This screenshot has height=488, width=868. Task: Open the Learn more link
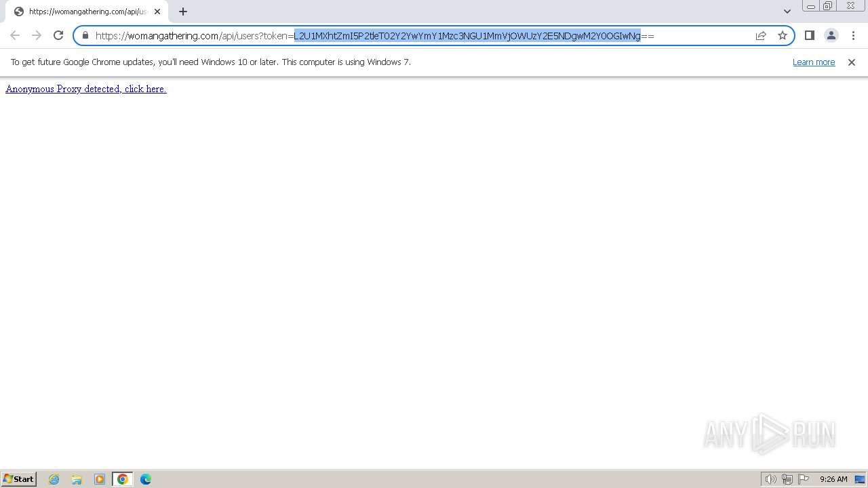click(814, 62)
